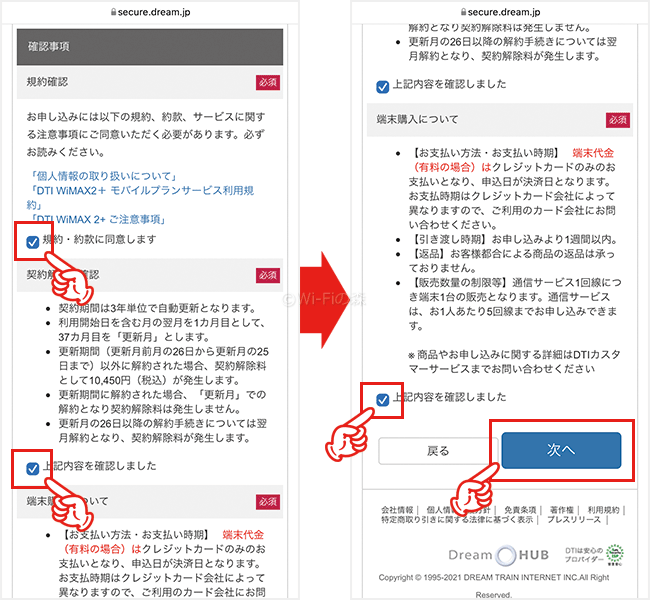Click 必須 badge beside 規約確認

pos(267,83)
